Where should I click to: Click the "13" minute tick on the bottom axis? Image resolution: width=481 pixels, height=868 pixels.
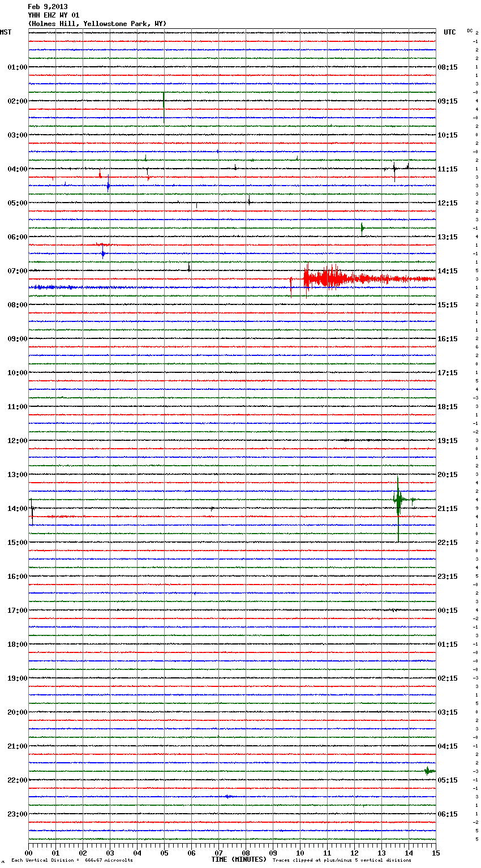pos(381,853)
